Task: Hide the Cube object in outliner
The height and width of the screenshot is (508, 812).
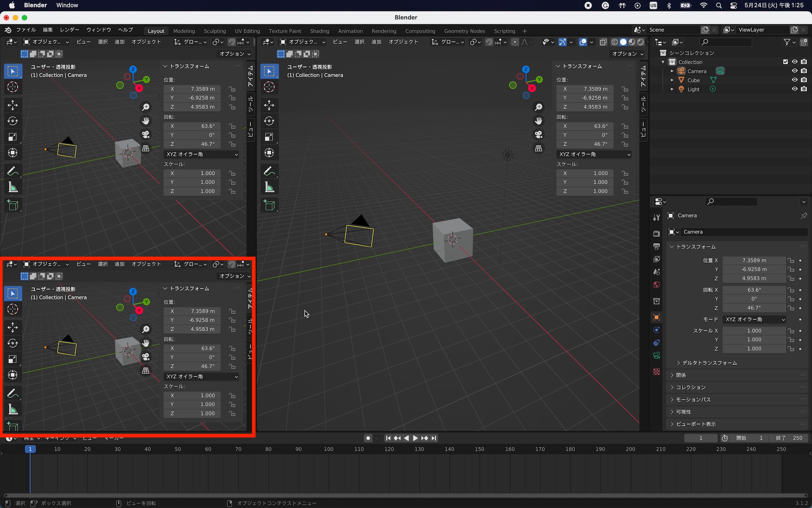Action: [795, 80]
